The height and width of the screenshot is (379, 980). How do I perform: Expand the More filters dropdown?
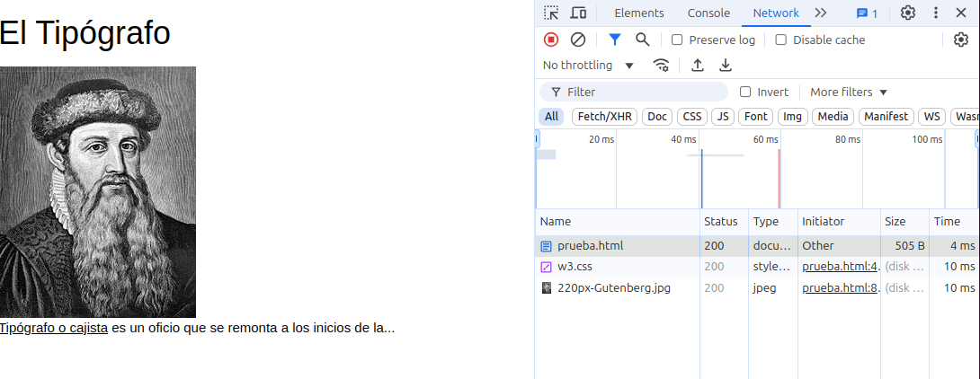coord(849,92)
